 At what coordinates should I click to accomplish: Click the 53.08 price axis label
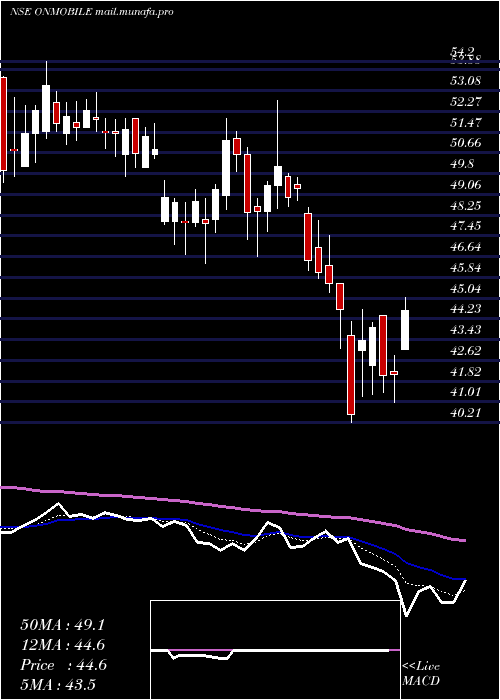point(466,81)
